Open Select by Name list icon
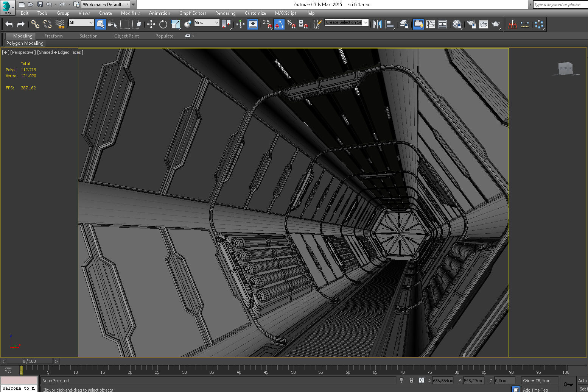588x392 pixels. click(112, 24)
